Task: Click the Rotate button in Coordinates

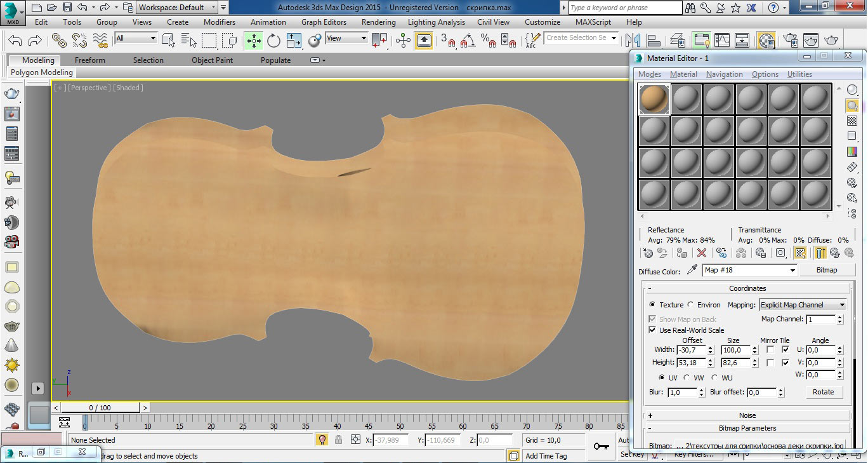Action: [x=823, y=392]
